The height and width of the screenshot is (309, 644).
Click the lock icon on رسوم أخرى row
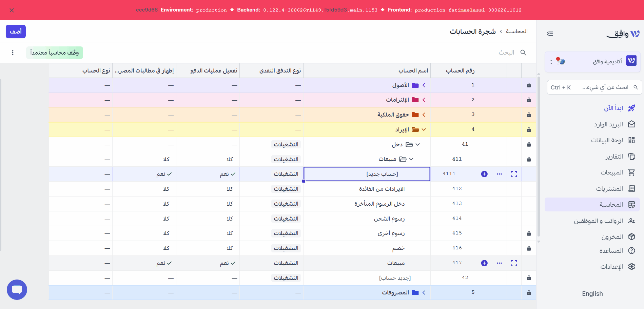click(x=529, y=233)
